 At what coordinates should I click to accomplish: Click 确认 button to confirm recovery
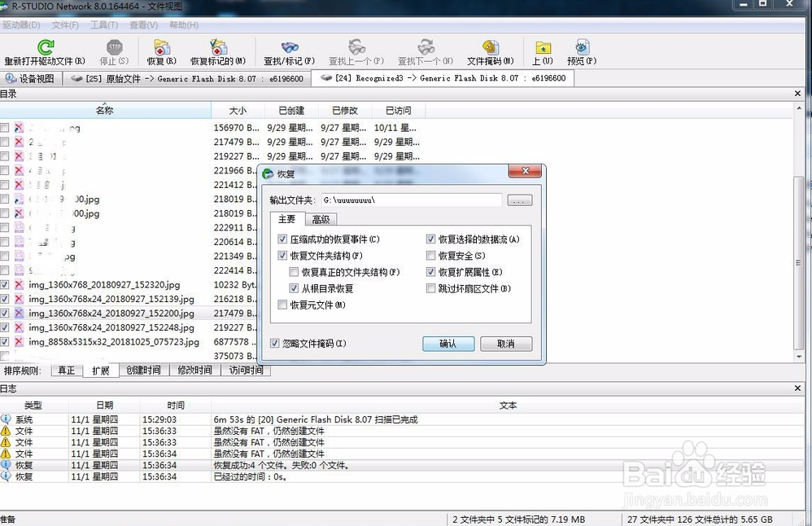point(447,344)
